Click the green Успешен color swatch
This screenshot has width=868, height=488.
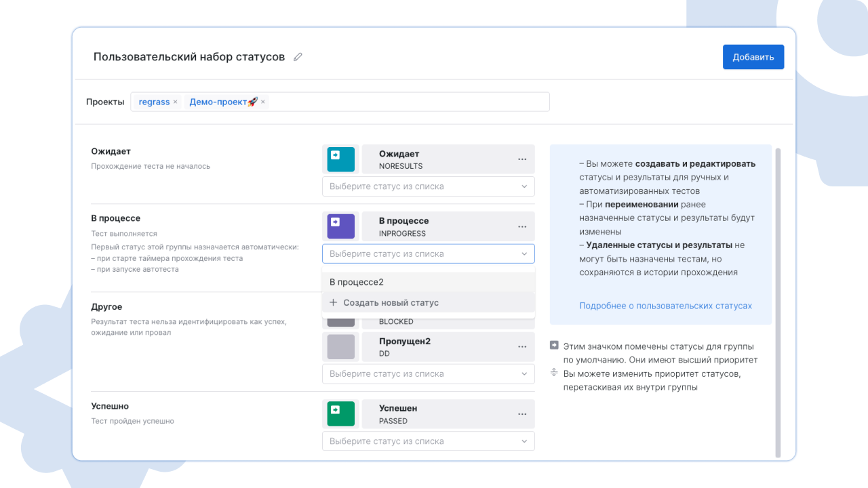point(340,413)
